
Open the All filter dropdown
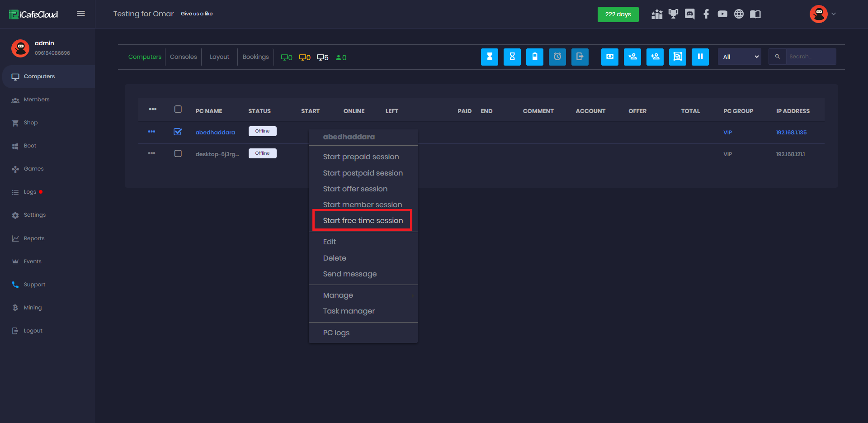[739, 57]
